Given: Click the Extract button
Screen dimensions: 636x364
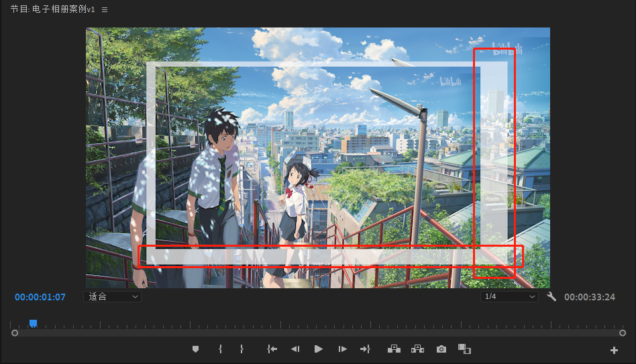Looking at the screenshot, I should [x=417, y=349].
